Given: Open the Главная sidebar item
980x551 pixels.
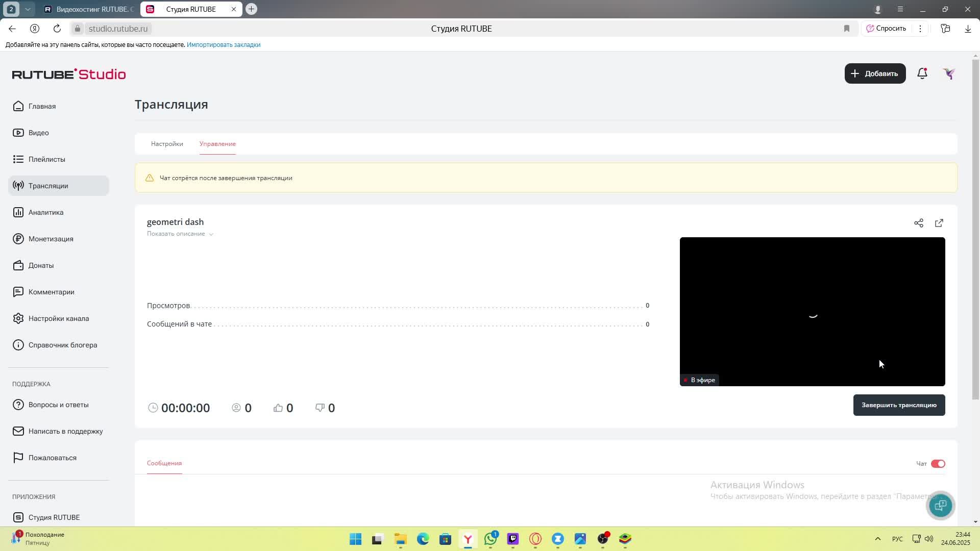Looking at the screenshot, I should point(59,106).
